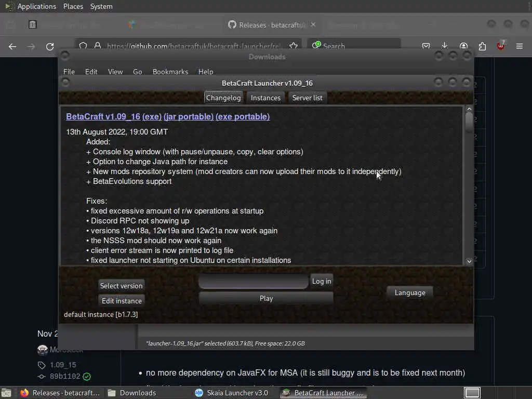Close the Releases betacraftuk tab
This screenshot has width=532, height=399.
click(313, 24)
